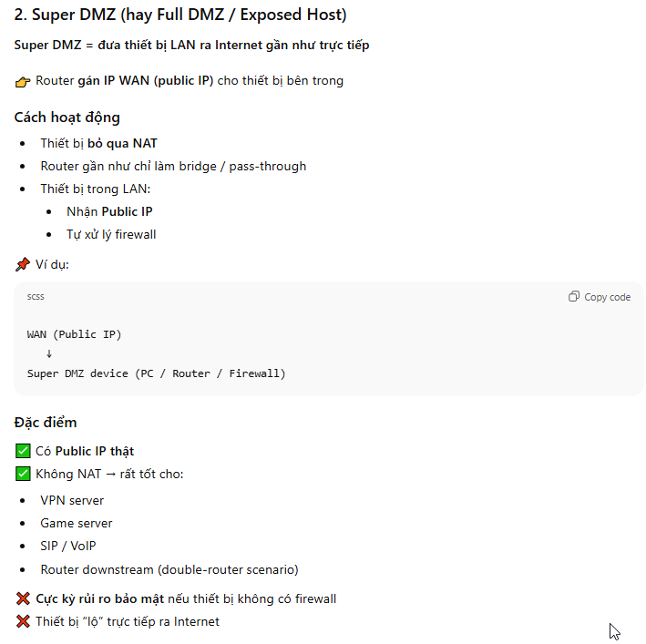Click the down arrow inside the code block
Screen dimensions: 646x644
click(x=48, y=353)
